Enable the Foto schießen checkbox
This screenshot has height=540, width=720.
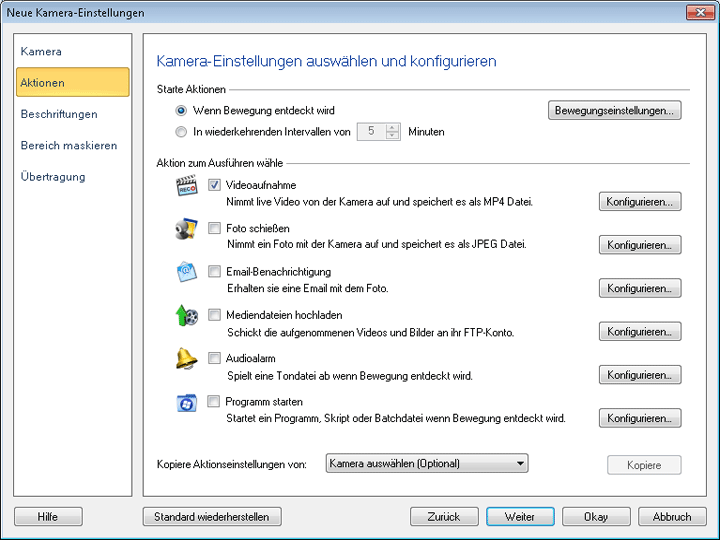click(215, 229)
